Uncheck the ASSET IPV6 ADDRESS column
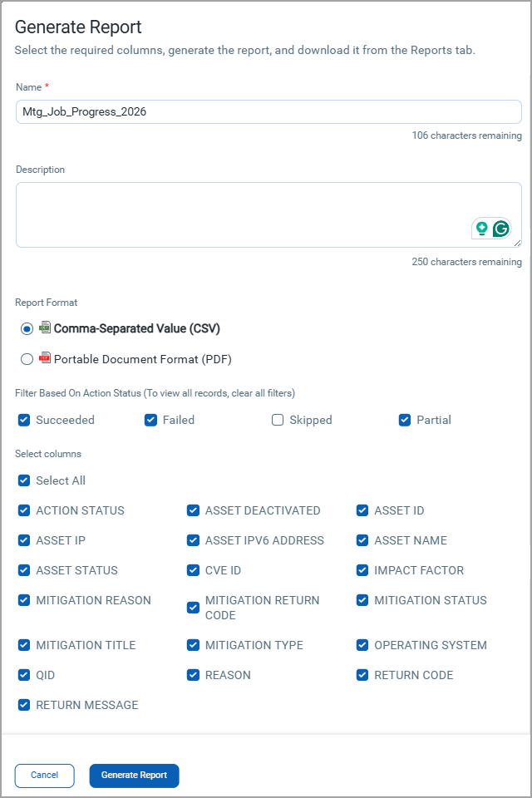 click(x=193, y=540)
